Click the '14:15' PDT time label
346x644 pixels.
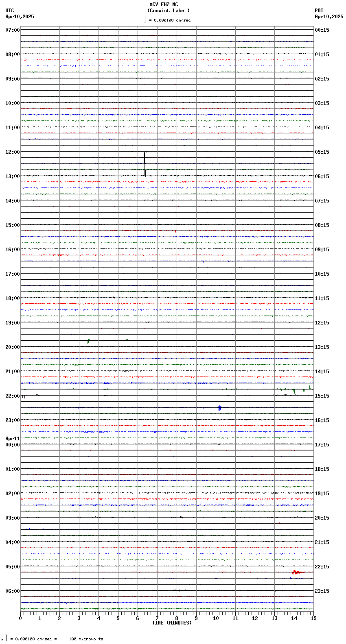coord(322,372)
